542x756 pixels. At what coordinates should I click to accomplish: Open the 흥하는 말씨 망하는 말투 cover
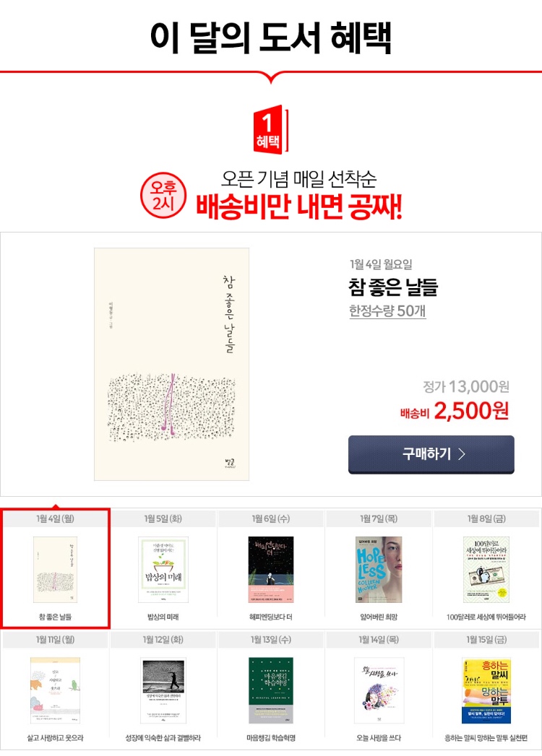click(x=486, y=690)
